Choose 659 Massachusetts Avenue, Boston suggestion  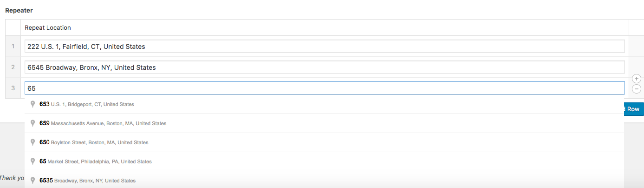[103, 124]
